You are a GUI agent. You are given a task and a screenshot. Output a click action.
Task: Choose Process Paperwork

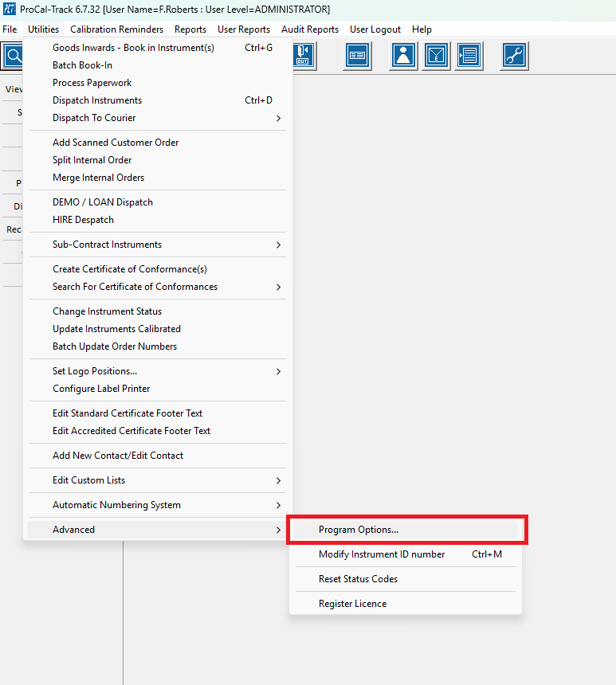tap(158, 83)
